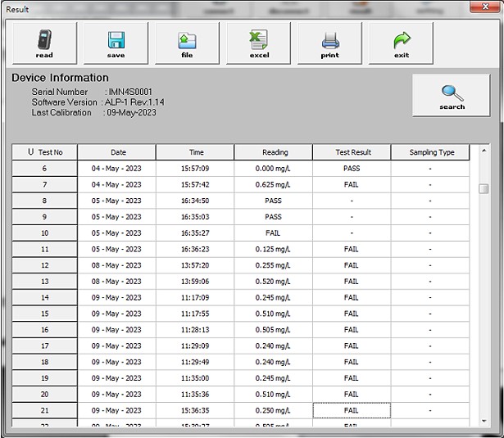Click the FAIL test result in row 7

352,185
